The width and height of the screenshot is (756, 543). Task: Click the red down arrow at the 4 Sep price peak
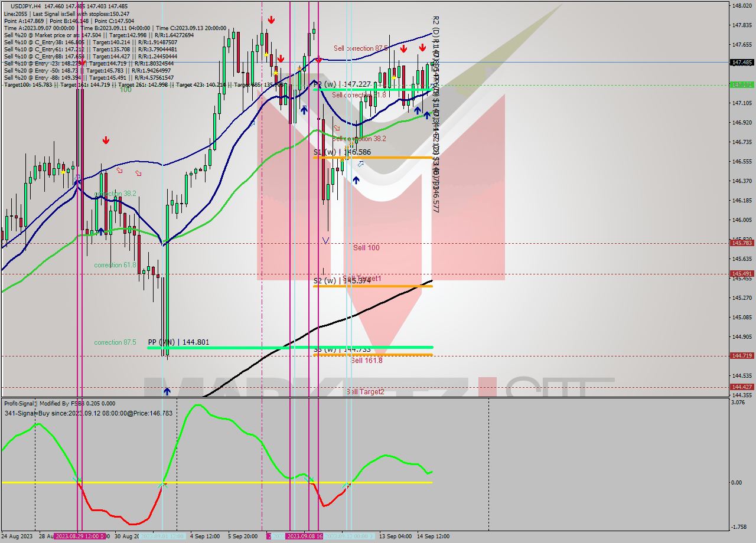271,19
